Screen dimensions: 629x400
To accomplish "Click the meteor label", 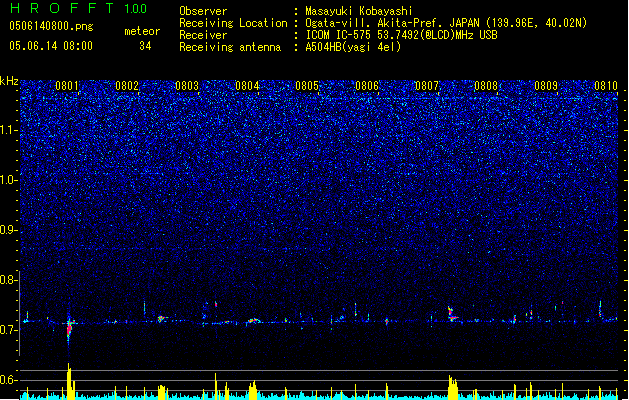I will [142, 31].
